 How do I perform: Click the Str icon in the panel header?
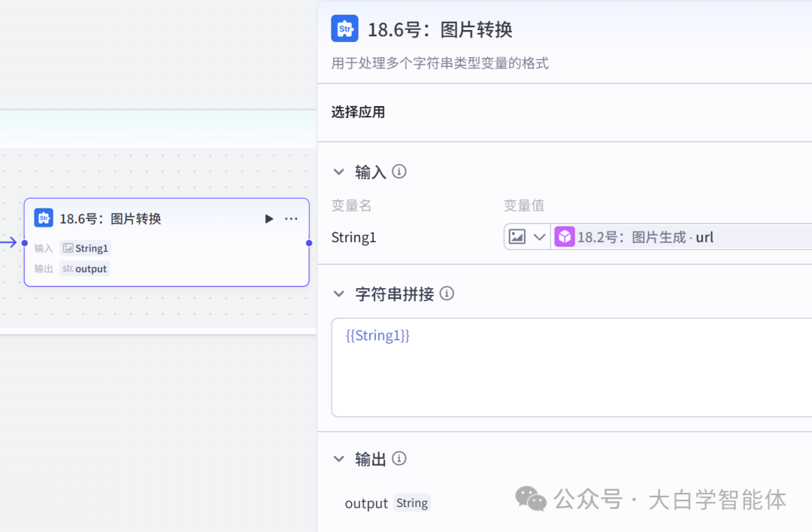(x=345, y=29)
